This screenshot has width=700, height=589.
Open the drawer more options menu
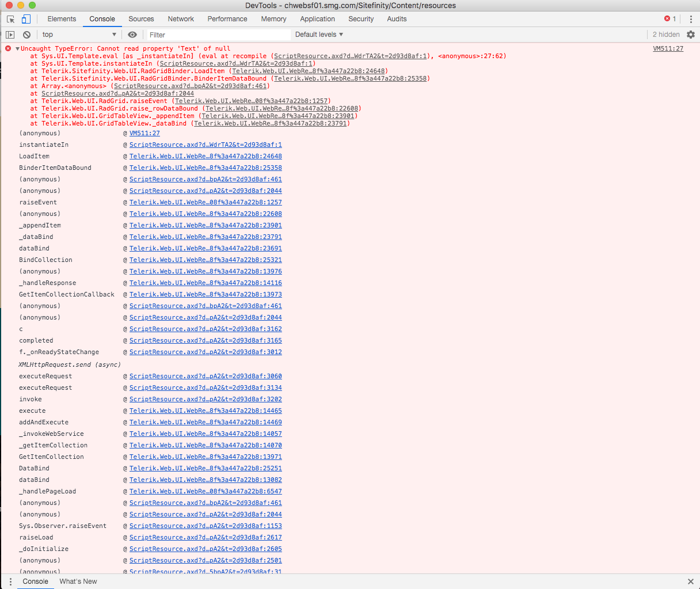[x=10, y=582]
